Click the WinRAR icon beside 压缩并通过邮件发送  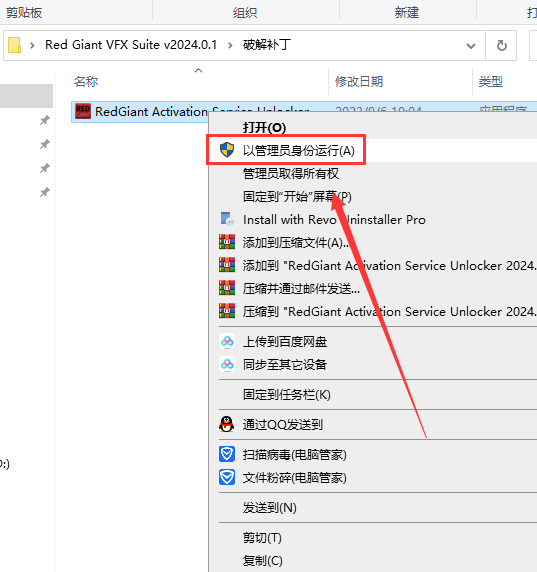(x=227, y=288)
